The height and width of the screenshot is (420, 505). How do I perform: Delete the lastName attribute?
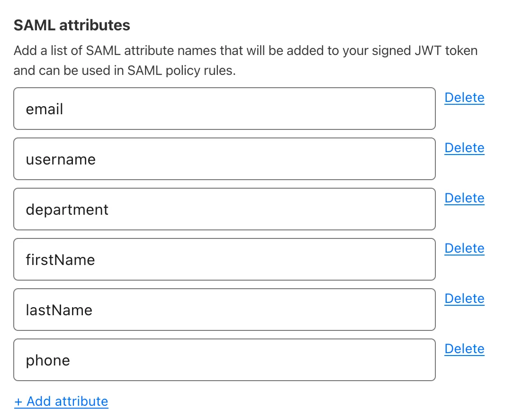[464, 299]
